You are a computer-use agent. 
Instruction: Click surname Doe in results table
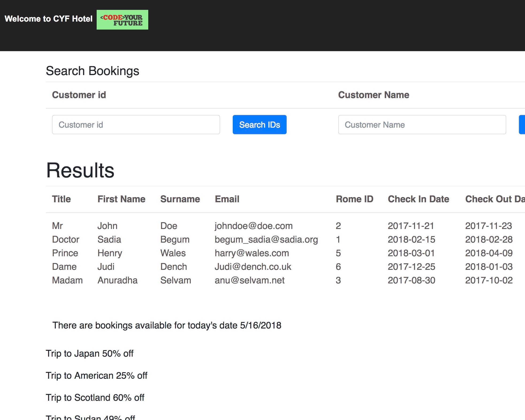[168, 226]
